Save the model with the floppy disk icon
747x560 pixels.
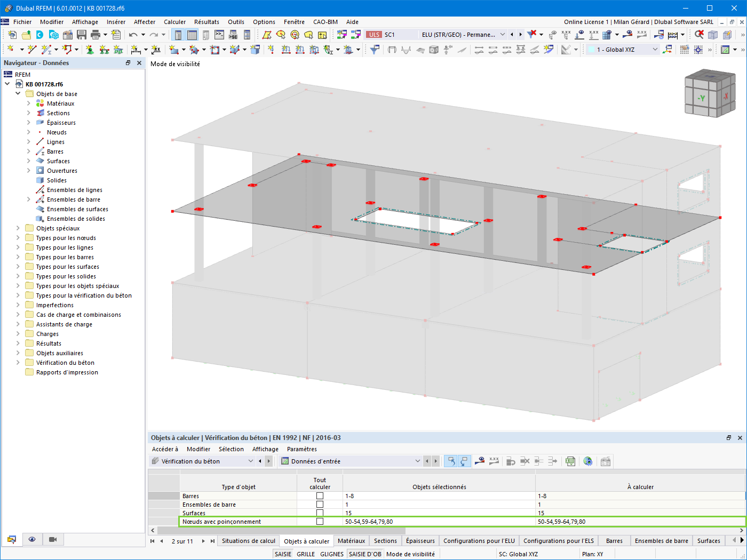[82, 35]
